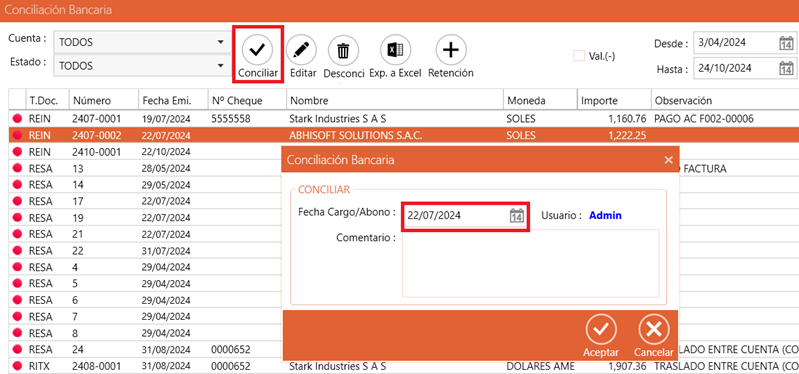Click red status dot of RITX row
Viewport: 799px width, 374px height.
click(x=17, y=366)
